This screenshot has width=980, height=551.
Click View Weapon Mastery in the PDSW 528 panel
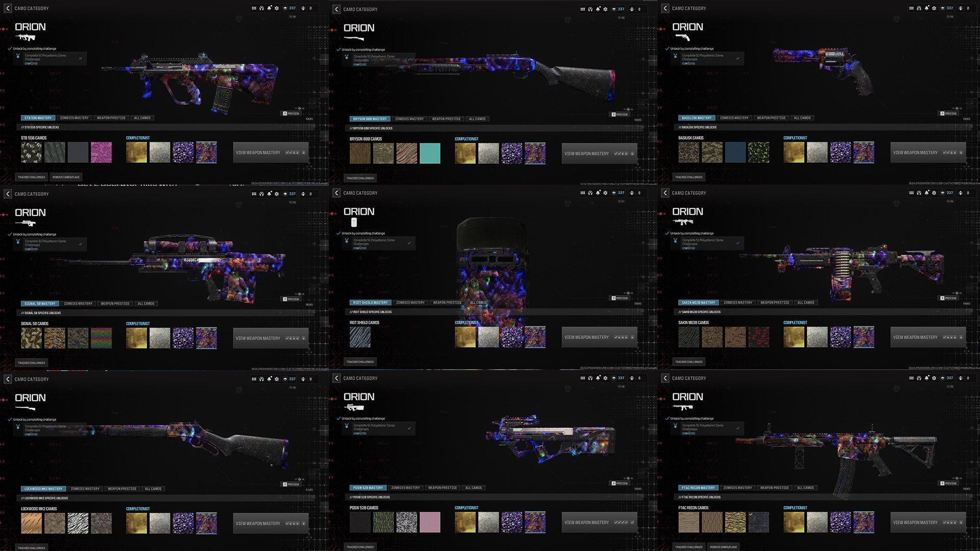click(599, 522)
